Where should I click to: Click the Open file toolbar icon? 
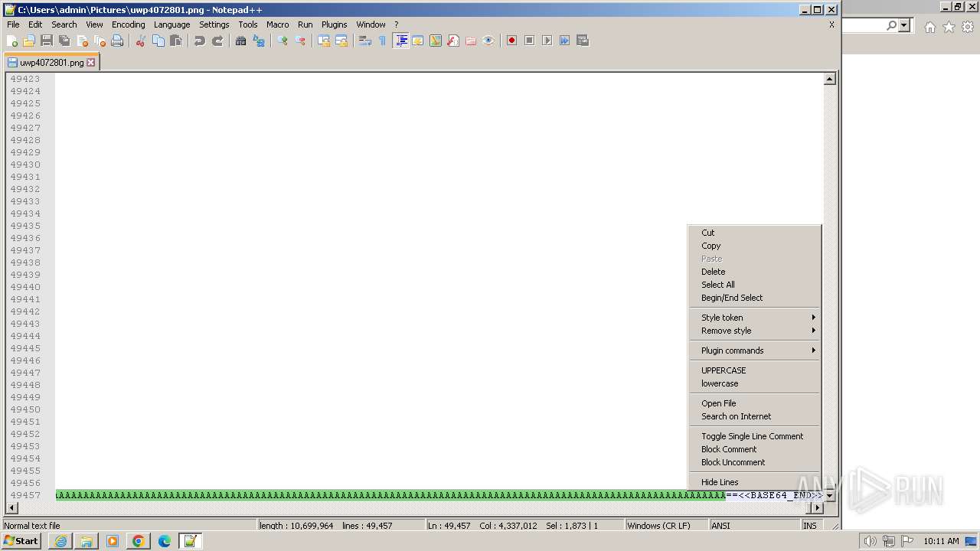pos(29,41)
